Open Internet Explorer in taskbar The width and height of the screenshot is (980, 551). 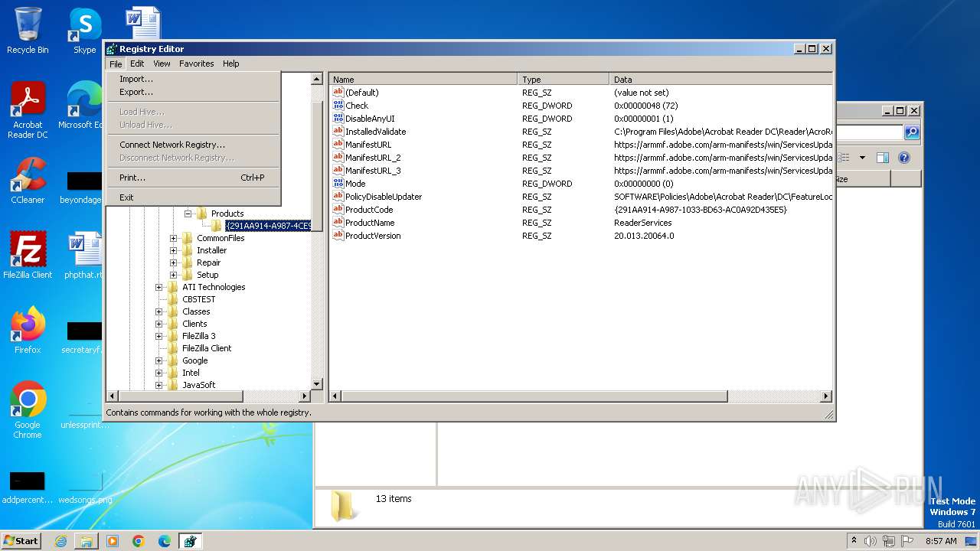tap(60, 541)
